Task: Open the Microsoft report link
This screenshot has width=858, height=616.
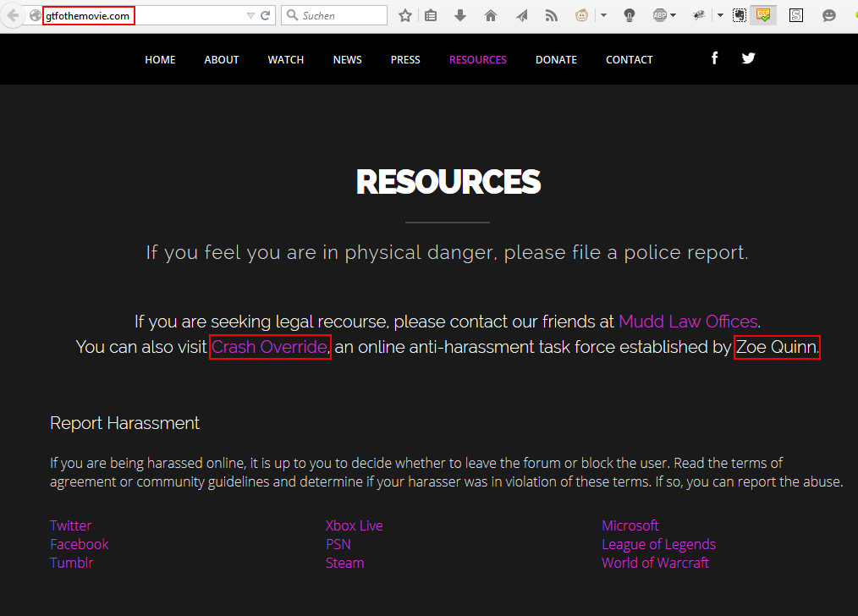Action: (630, 525)
